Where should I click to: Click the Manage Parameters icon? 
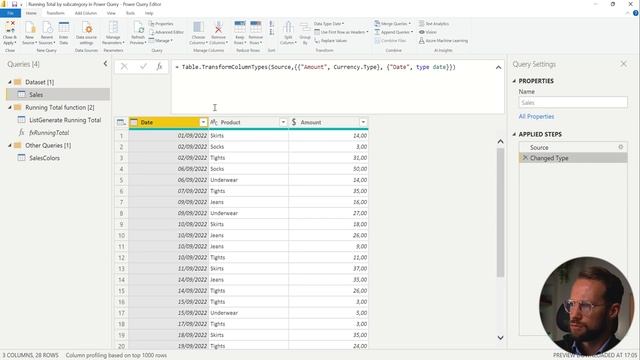point(113,28)
